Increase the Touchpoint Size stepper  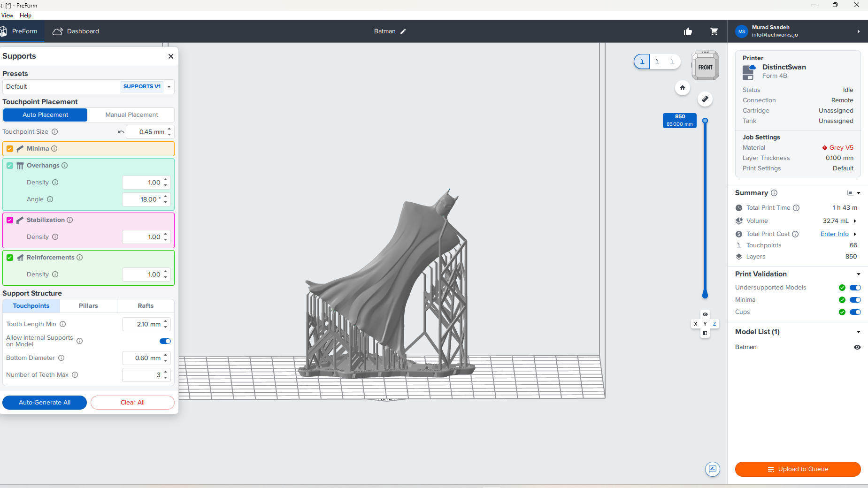(169, 129)
